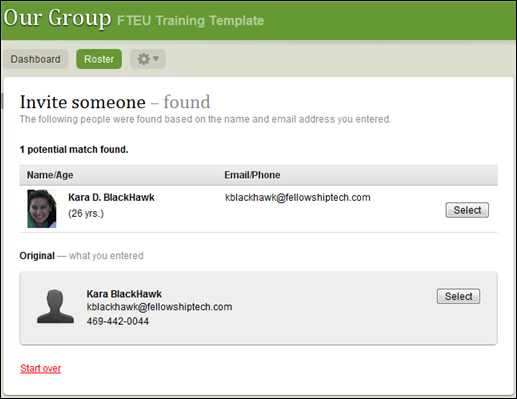Open the Roster tab
Image resolution: width=517 pixels, height=399 pixels.
point(99,59)
